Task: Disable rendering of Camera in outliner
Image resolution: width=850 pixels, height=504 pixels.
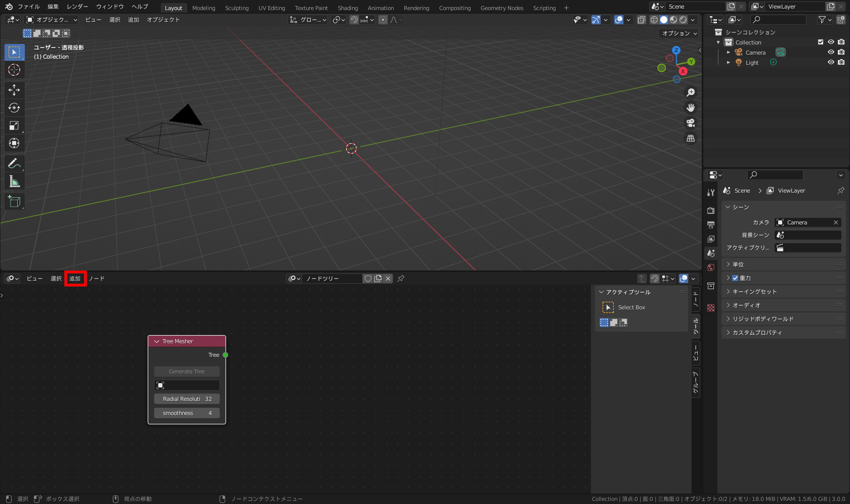Action: click(x=841, y=52)
